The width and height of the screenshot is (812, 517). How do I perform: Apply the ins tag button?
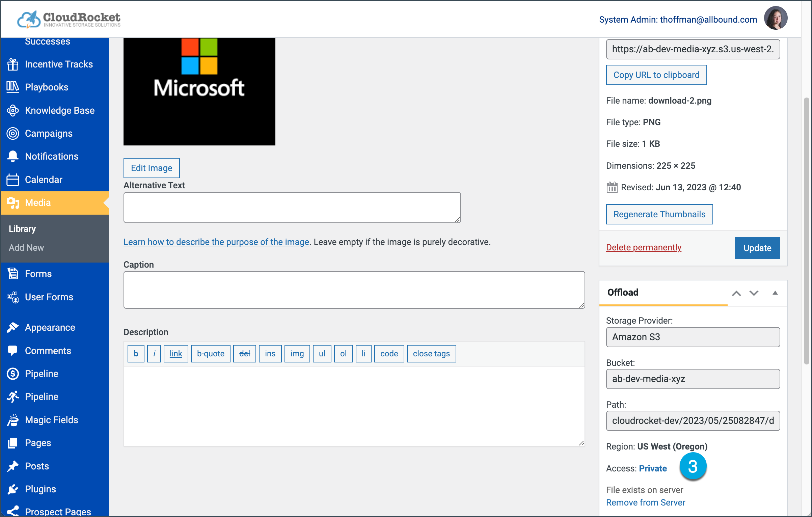(x=270, y=354)
